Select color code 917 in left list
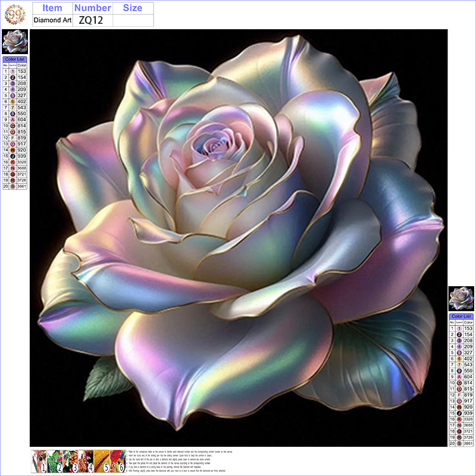The image size is (476, 476). tap(21, 144)
